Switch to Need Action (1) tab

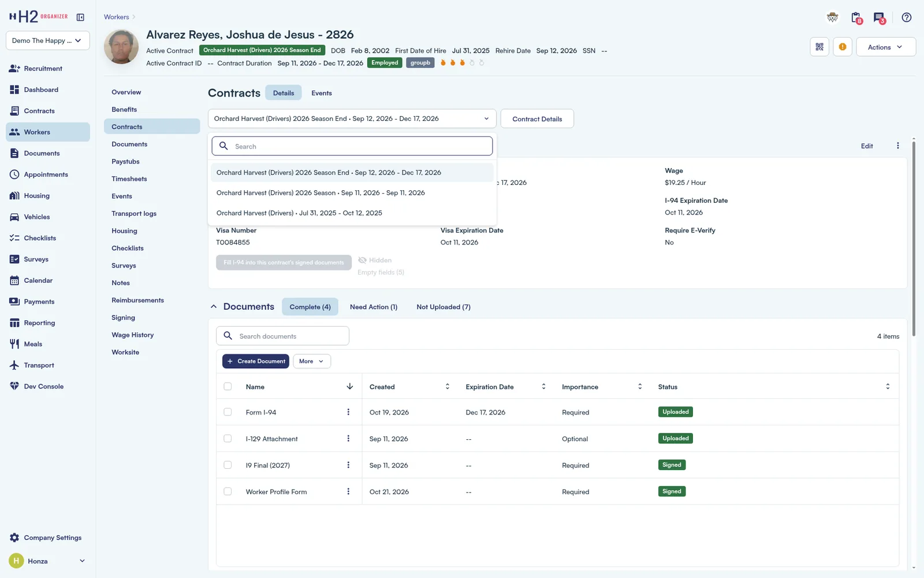pyautogui.click(x=374, y=307)
